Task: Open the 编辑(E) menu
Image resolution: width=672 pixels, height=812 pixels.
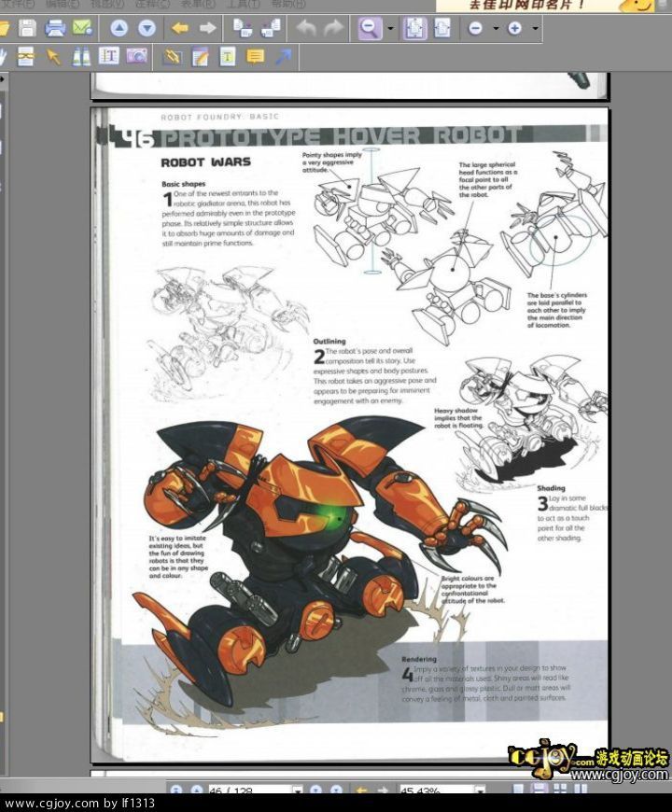Action: (x=63, y=3)
